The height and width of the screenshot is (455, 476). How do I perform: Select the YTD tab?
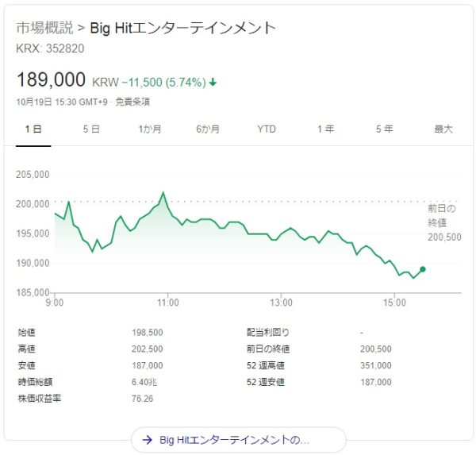pyautogui.click(x=267, y=129)
